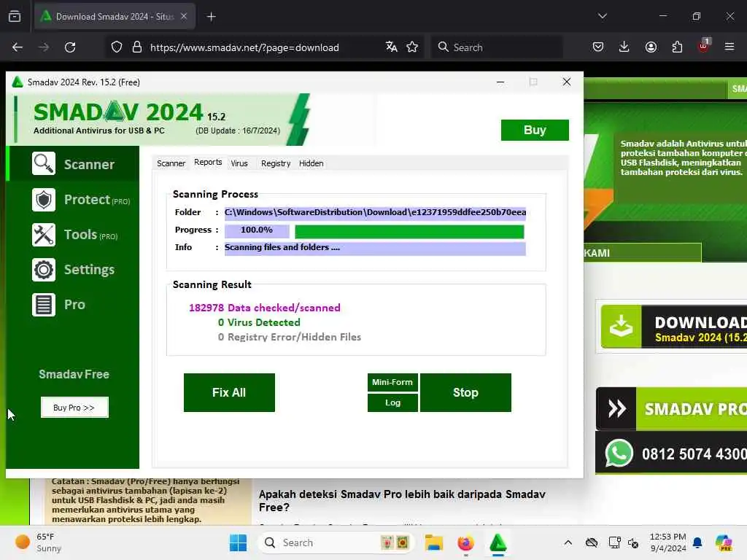
Task: Open the notification bell in system tray
Action: pos(697,542)
